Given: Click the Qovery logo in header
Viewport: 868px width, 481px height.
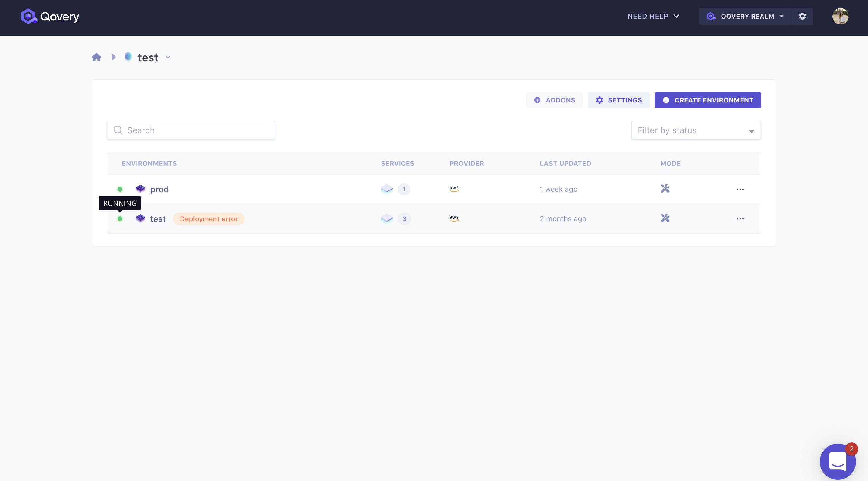Looking at the screenshot, I should [50, 16].
